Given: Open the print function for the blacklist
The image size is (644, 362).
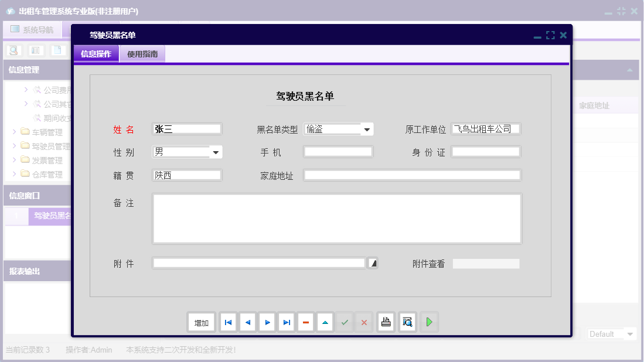Looking at the screenshot, I should click(x=386, y=322).
